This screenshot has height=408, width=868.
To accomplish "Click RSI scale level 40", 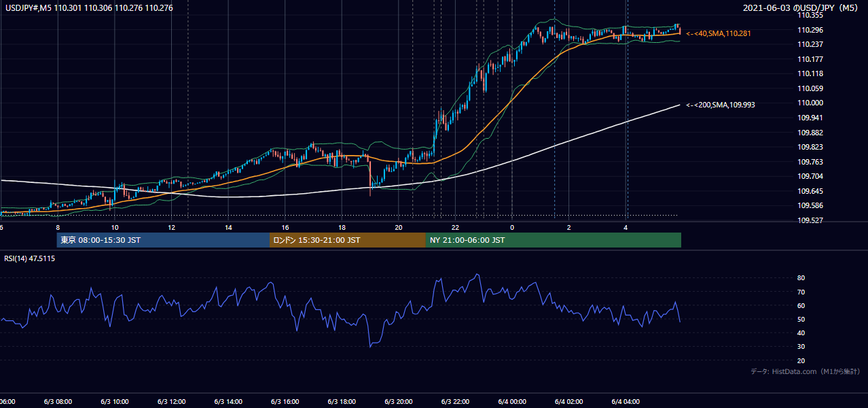I will 801,333.
